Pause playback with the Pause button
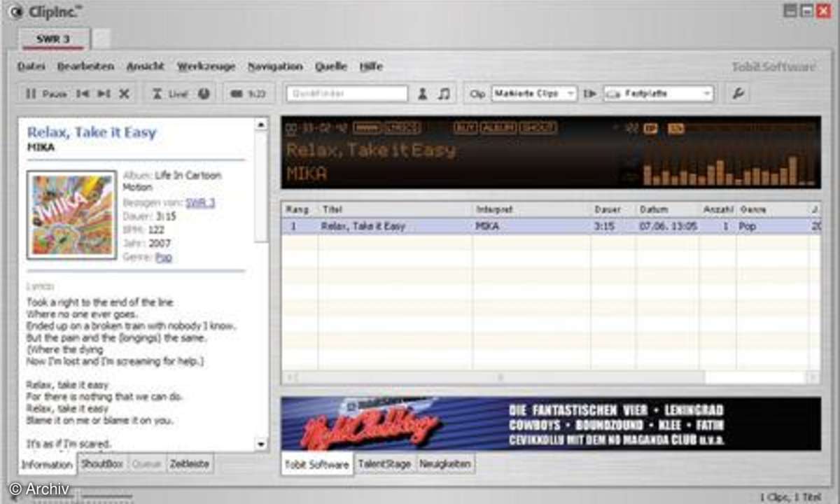 click(x=46, y=94)
